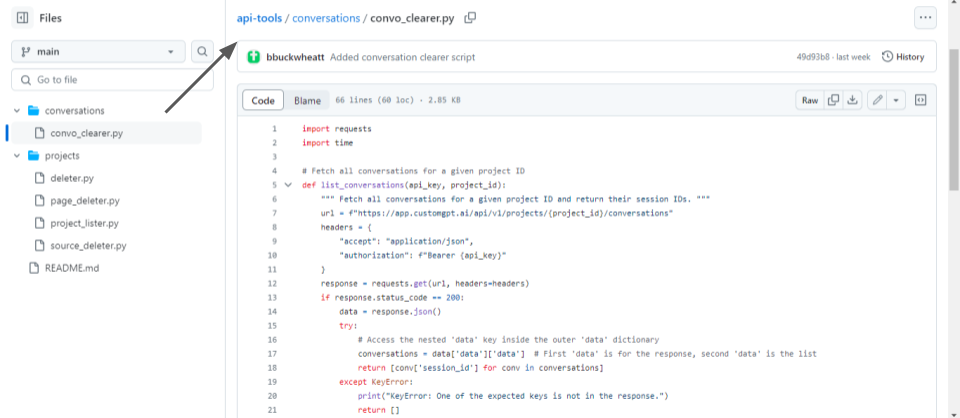Collapse the list_conversations function at line 5
The height and width of the screenshot is (418, 960).
288,185
